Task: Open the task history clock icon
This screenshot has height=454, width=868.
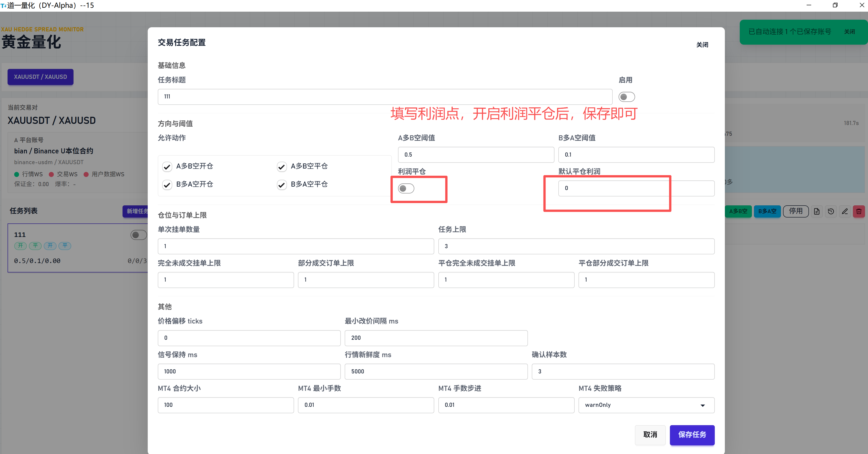Action: point(831,212)
